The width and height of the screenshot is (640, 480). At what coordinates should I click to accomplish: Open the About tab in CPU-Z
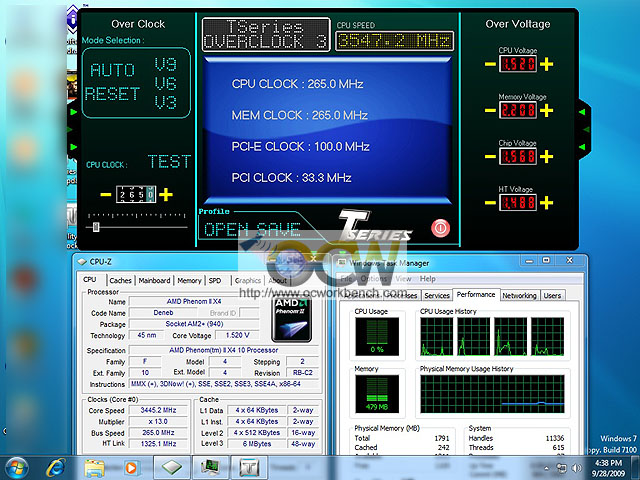[x=278, y=280]
